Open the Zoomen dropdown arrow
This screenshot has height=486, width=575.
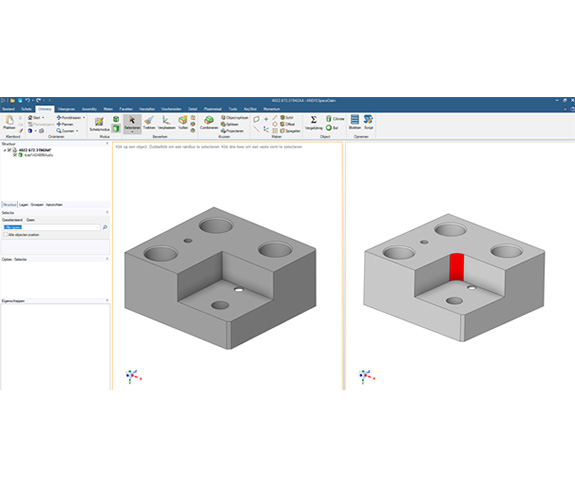click(77, 131)
